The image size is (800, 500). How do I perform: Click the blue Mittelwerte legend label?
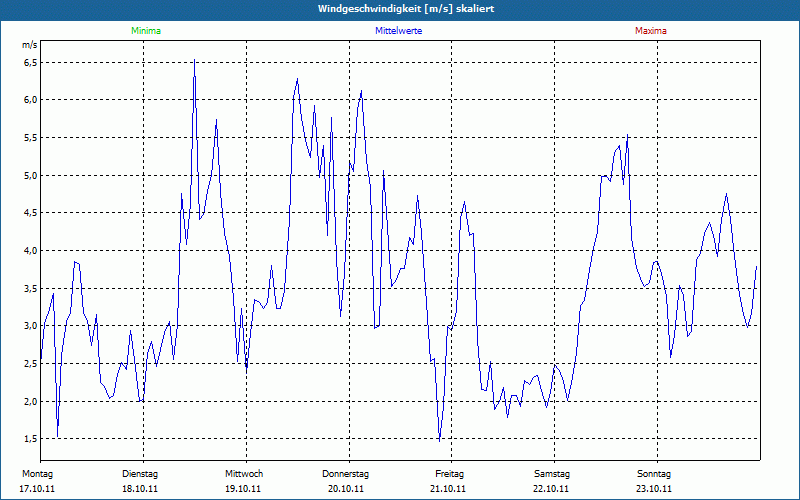click(x=398, y=31)
